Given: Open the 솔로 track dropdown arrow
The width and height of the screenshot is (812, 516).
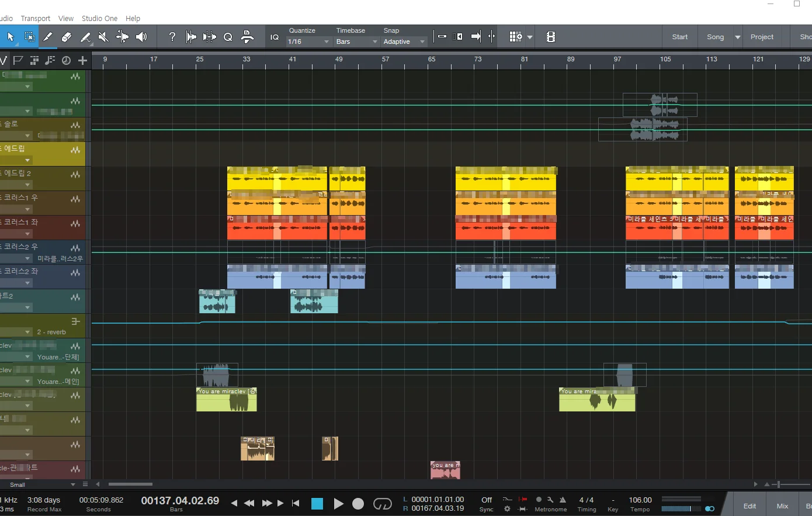Looking at the screenshot, I should pyautogui.click(x=27, y=136).
